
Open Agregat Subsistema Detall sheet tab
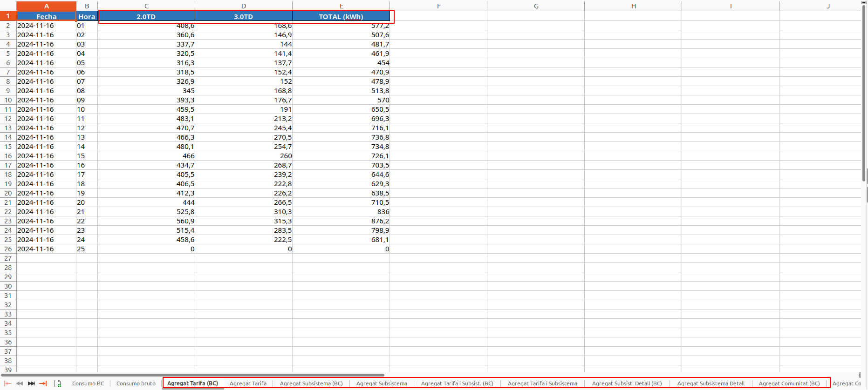(711, 383)
